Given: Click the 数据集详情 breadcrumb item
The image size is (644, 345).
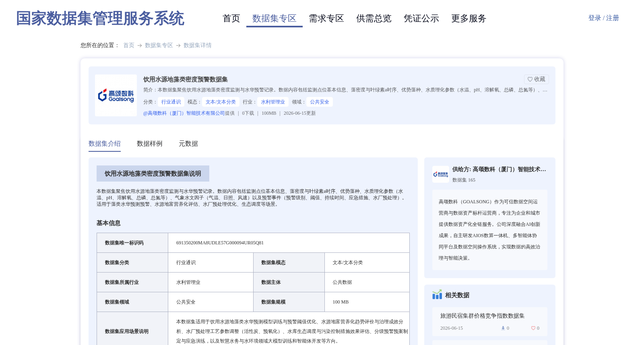Looking at the screenshot, I should pos(198,45).
